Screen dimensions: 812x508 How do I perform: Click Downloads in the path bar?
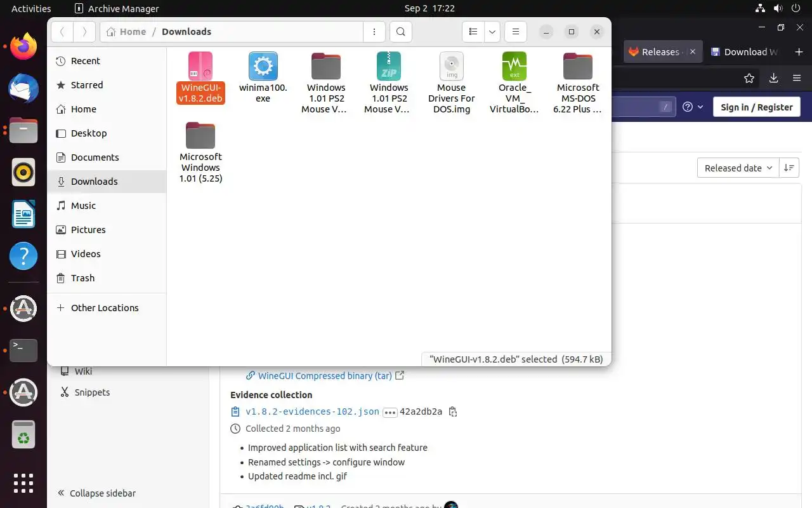(187, 32)
